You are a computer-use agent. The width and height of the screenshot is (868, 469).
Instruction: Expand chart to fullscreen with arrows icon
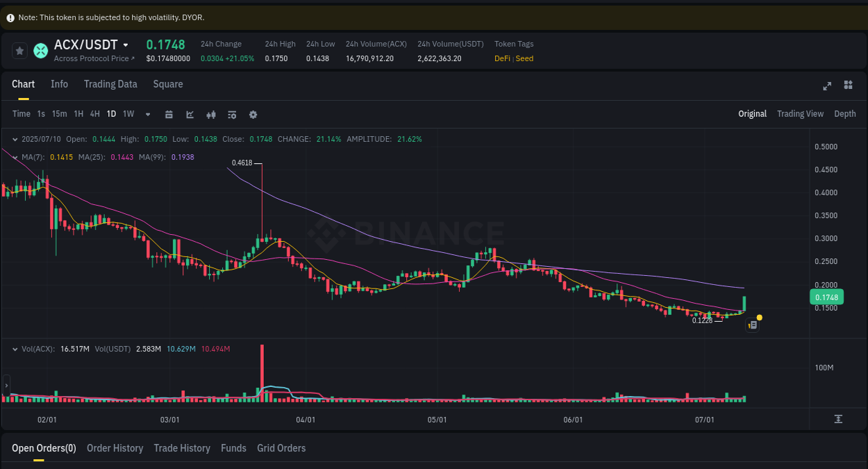pos(827,85)
